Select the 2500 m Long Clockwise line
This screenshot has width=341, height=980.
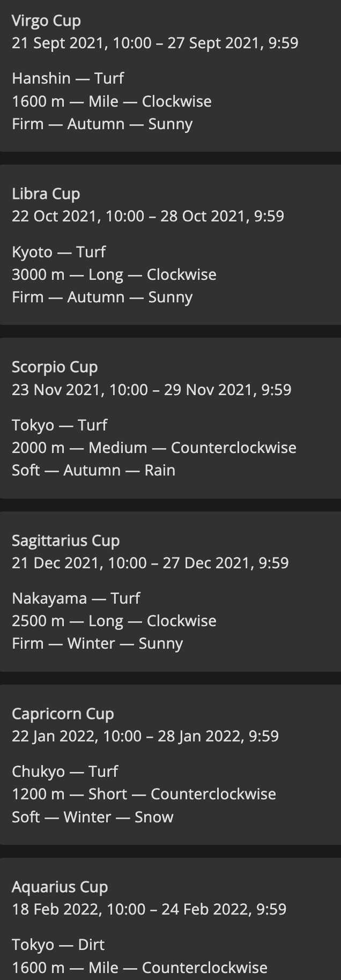(114, 621)
